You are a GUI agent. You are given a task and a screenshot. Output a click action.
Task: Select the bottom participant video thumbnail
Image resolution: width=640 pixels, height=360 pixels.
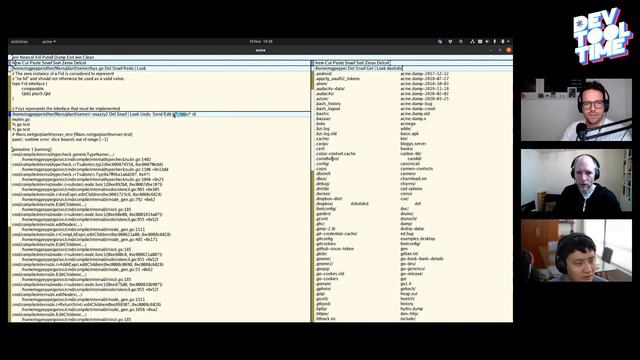coord(576,250)
